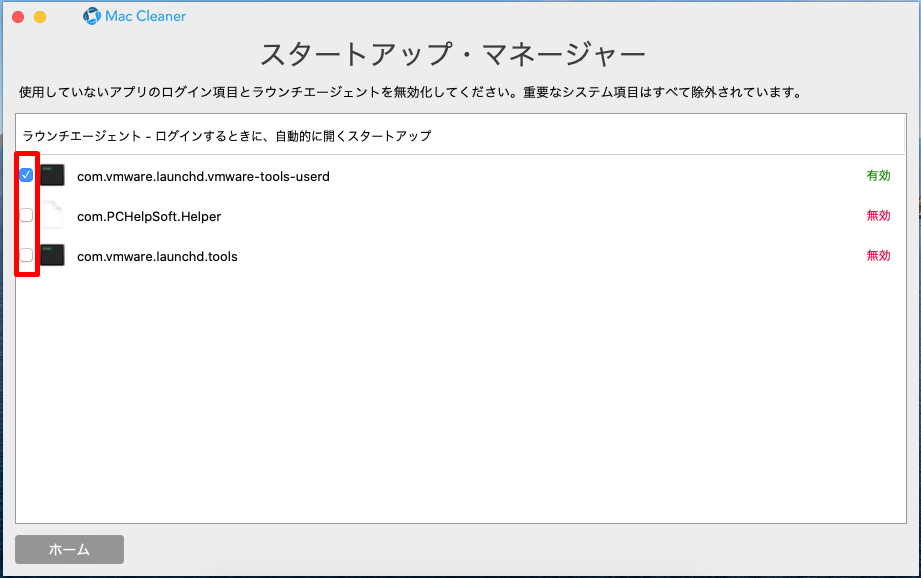This screenshot has width=921, height=578.
Task: Click the 無効 status of com.PCHelpSoft.Helper
Action: pos(878,215)
